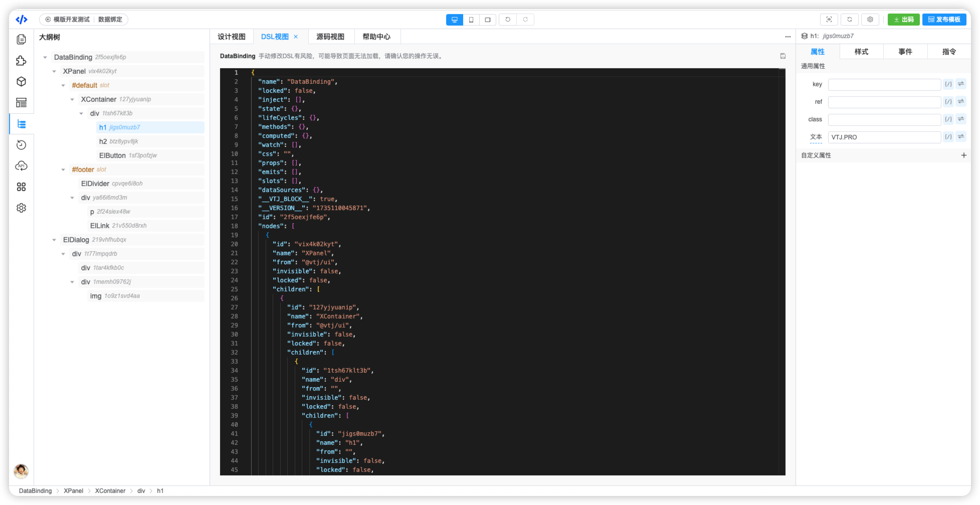Open the plugin puzzle icon in sidebar

coord(21,61)
